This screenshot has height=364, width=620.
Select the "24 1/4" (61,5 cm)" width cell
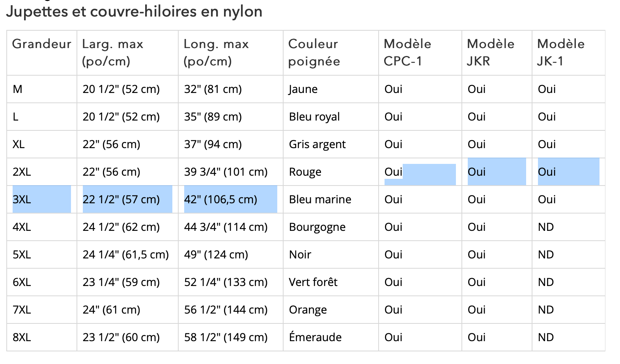click(125, 254)
